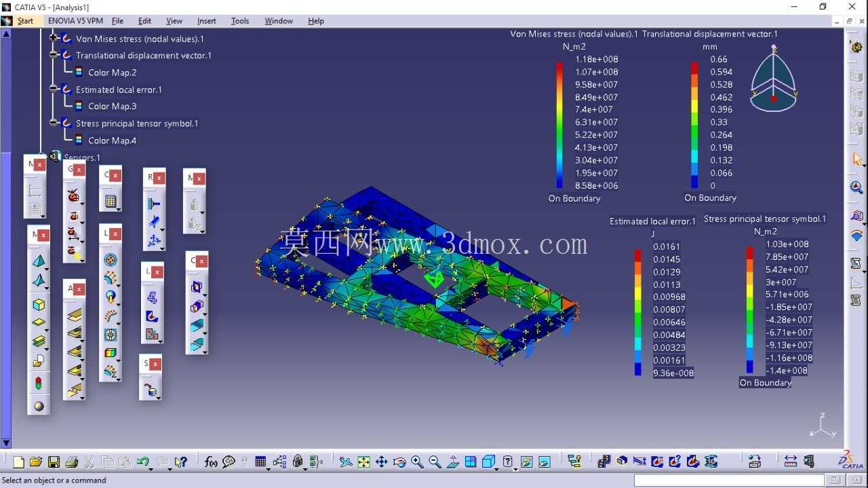Click the rainbow color block icon in Loads toolbar
This screenshot has width=868, height=488.
click(110, 353)
